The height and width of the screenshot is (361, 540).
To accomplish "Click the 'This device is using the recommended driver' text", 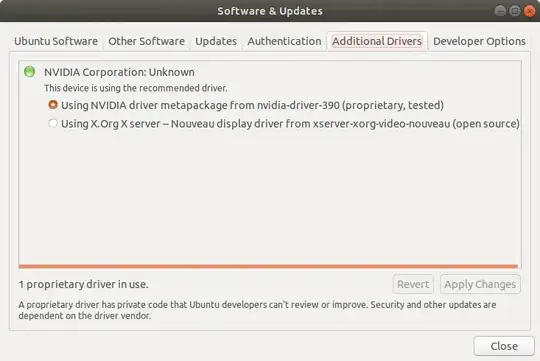I will pos(136,88).
